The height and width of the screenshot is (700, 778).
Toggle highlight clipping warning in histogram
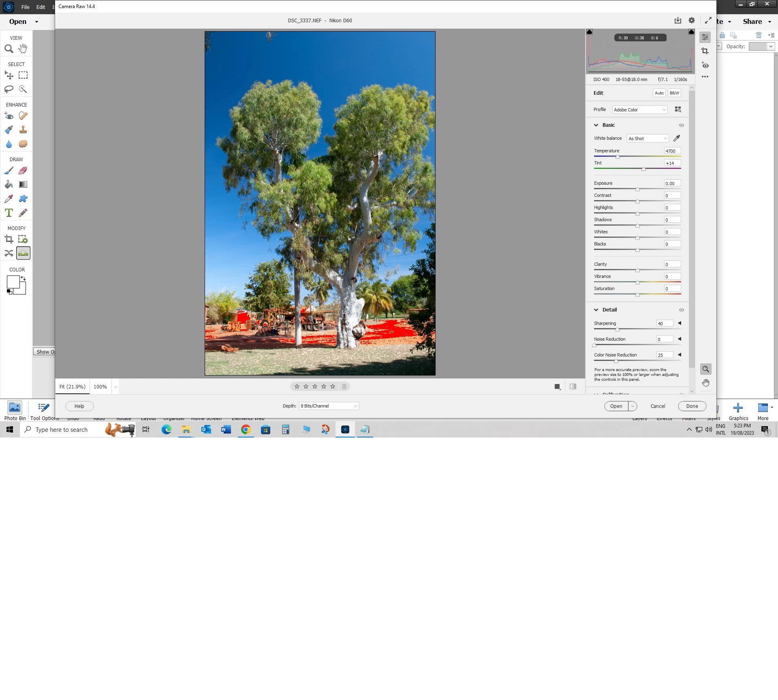(691, 32)
